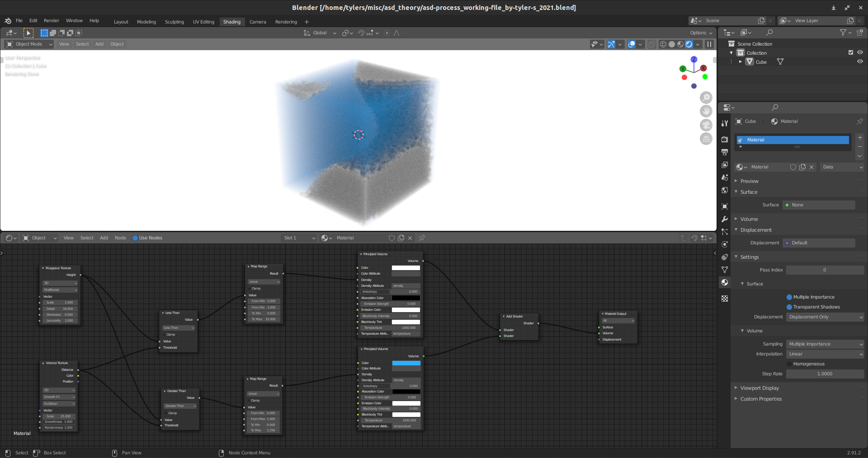Screen dimensions: 868x458
Task: Click the Step Rate value field
Action: [825, 374]
